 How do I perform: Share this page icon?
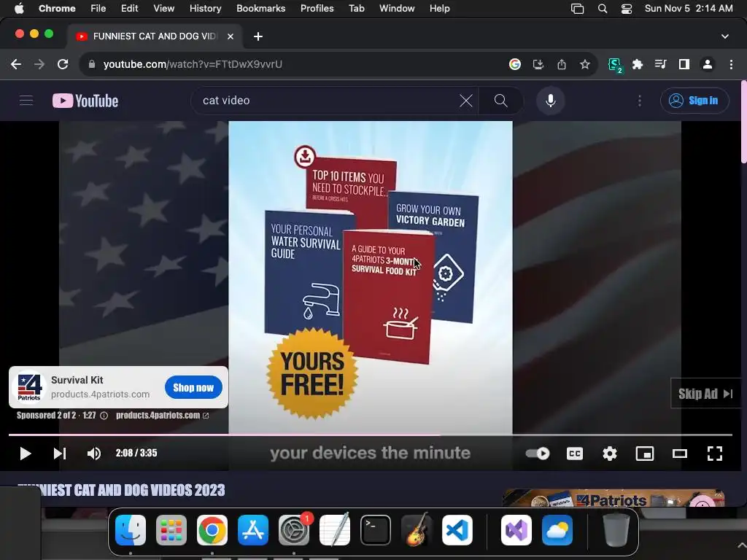click(562, 64)
